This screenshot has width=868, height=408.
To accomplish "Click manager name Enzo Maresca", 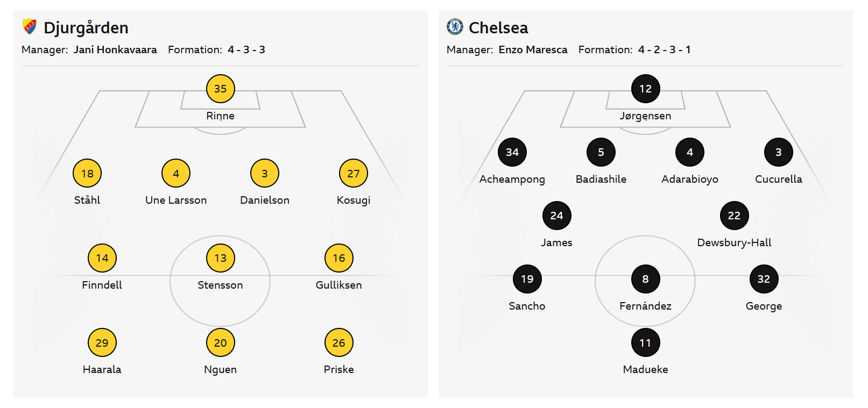I will tap(533, 49).
